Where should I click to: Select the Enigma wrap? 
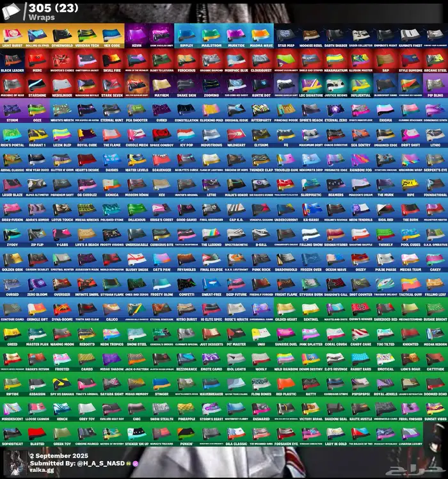coord(386,111)
